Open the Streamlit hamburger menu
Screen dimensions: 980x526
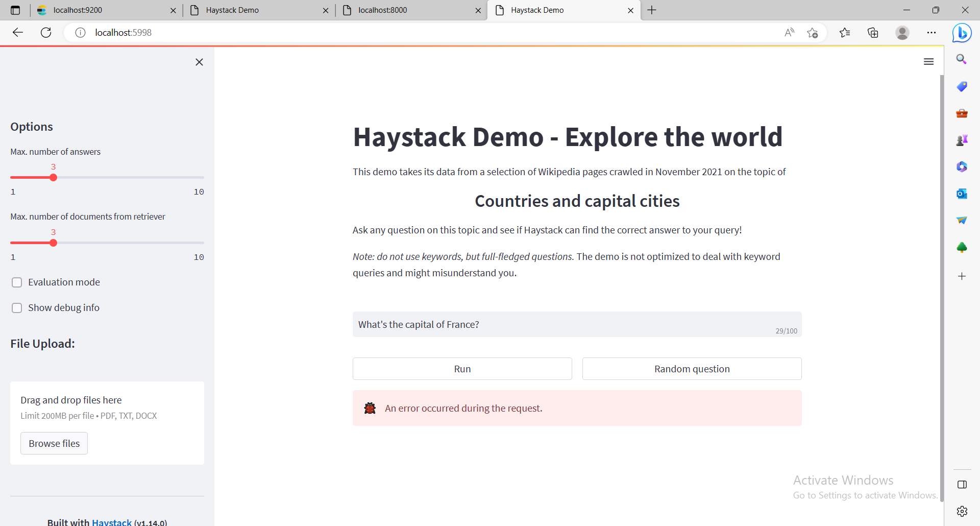coord(928,62)
